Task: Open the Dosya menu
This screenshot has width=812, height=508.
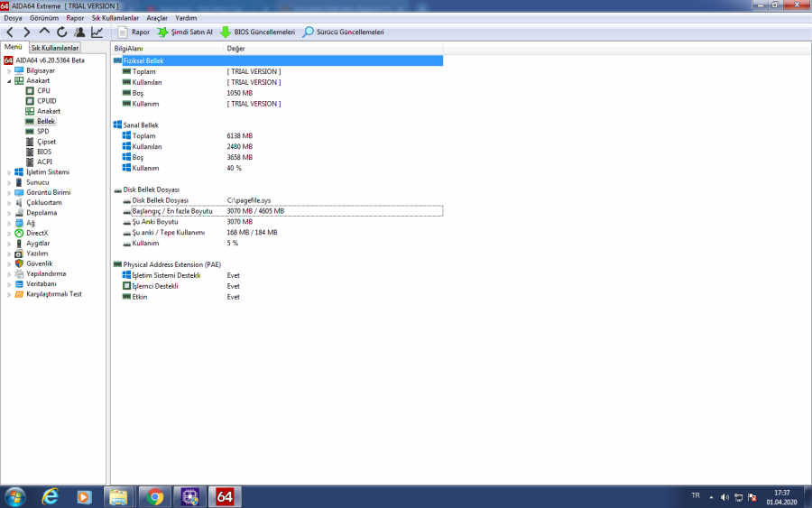Action: [x=13, y=18]
